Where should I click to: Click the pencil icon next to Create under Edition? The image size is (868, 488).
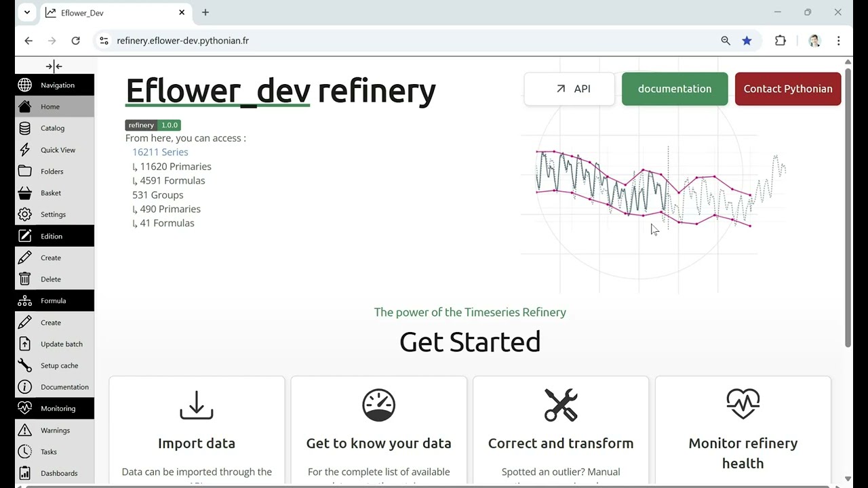[x=25, y=258]
